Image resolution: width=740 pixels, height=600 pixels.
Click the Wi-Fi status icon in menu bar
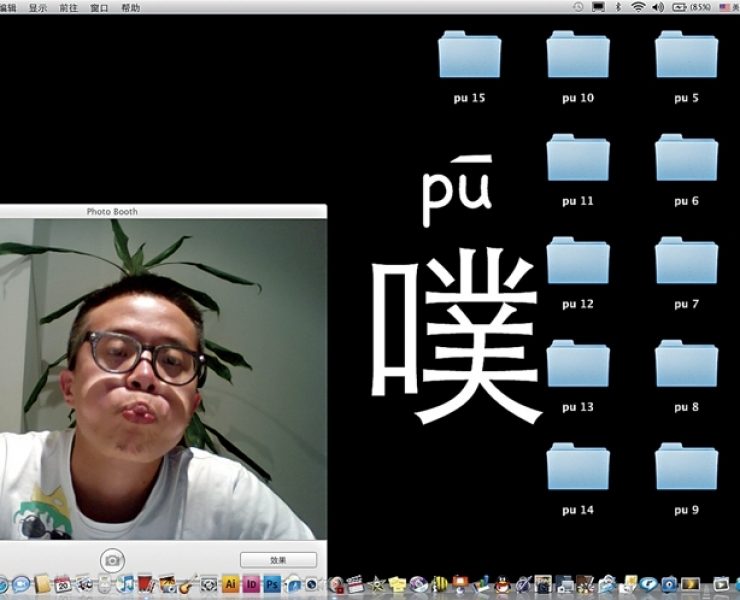637,7
